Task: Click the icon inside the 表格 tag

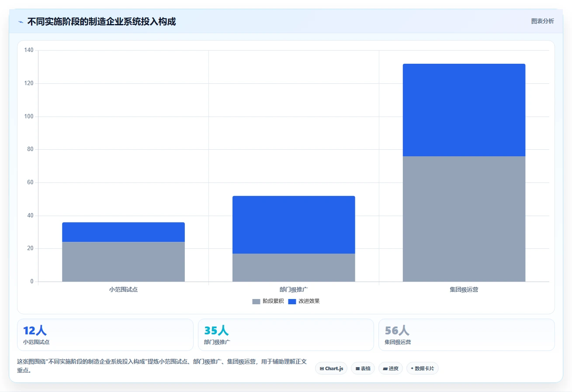Action: 357,368
